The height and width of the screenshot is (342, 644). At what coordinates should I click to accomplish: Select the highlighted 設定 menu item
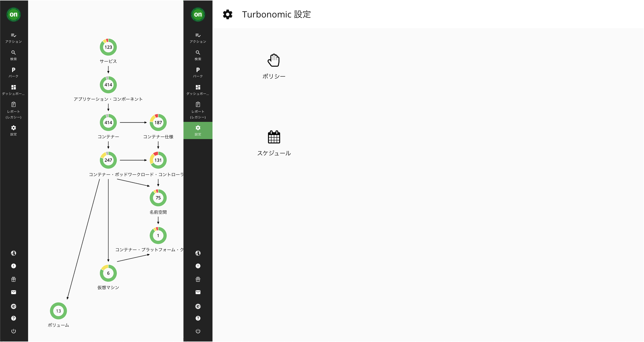pyautogui.click(x=198, y=130)
